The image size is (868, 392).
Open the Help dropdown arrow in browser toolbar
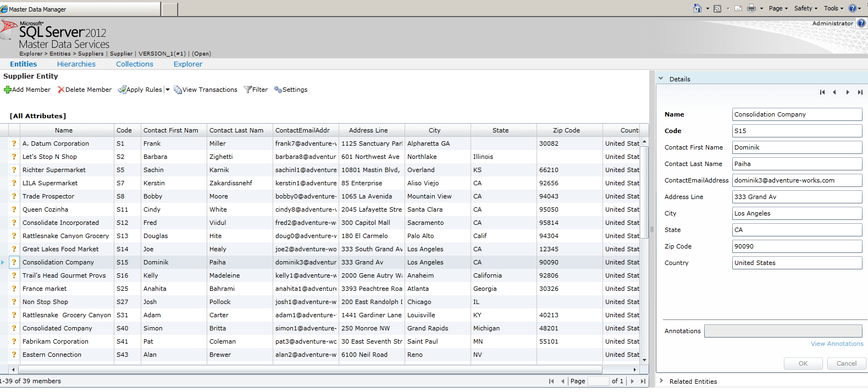[860, 9]
